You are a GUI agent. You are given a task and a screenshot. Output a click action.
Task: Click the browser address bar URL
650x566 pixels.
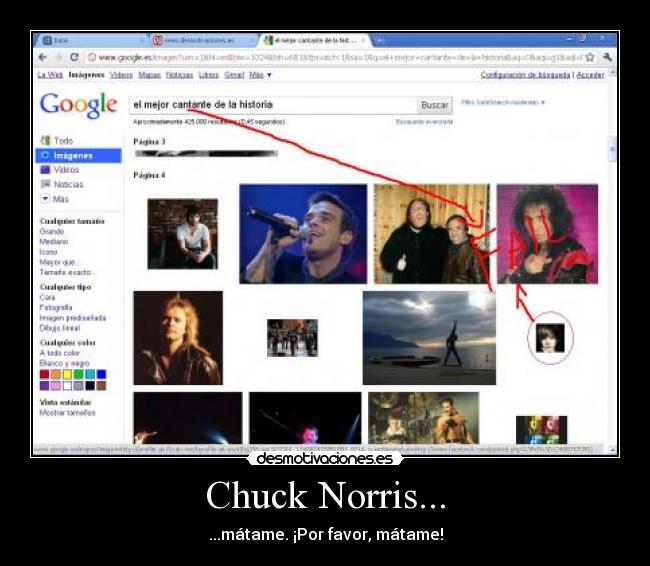coord(340,57)
